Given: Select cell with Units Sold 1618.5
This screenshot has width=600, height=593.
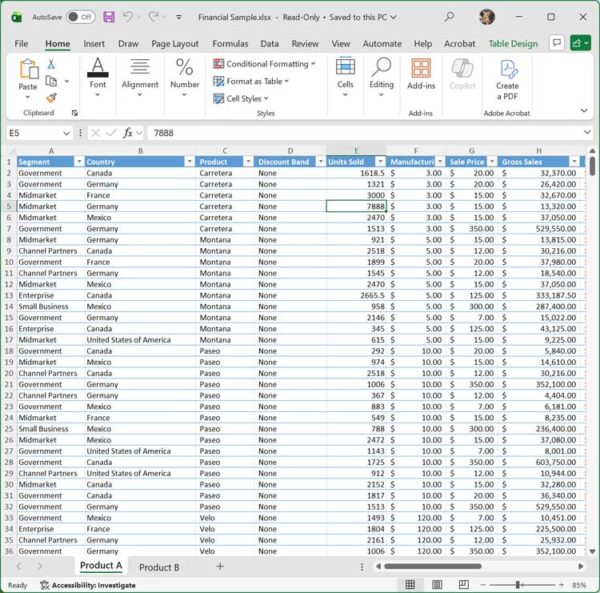Looking at the screenshot, I should pyautogui.click(x=356, y=173).
